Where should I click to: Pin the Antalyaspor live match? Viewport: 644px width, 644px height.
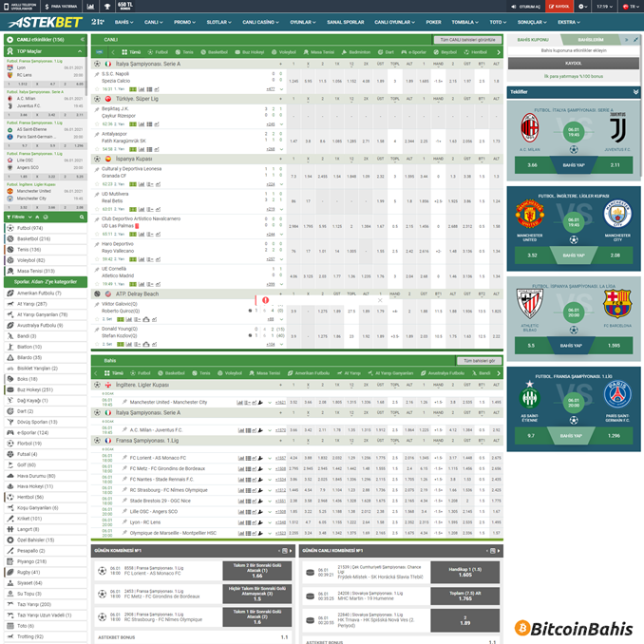(x=97, y=134)
